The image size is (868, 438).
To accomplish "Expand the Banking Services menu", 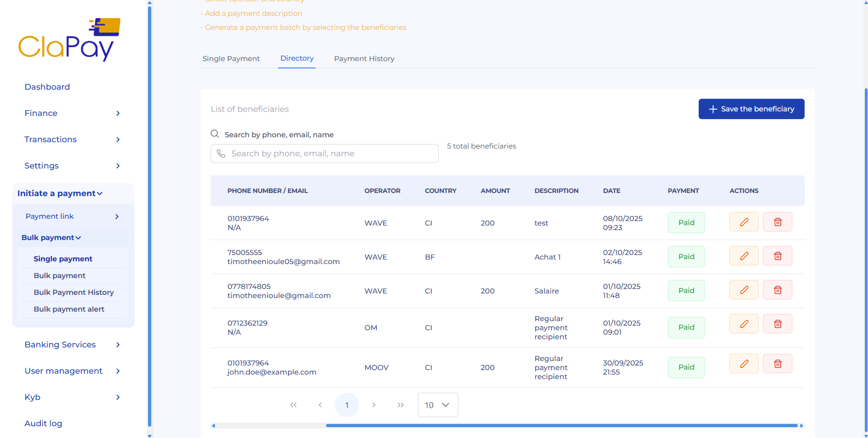I will point(72,345).
